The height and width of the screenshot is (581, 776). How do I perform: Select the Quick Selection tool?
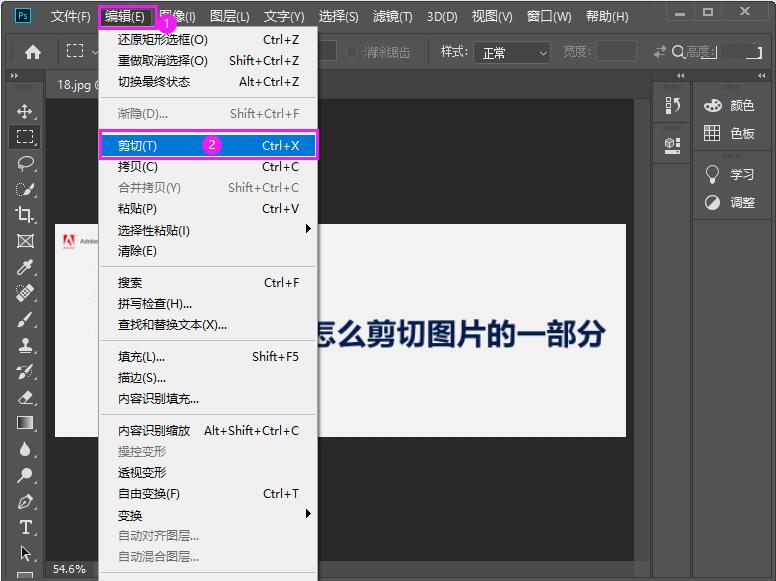25,189
